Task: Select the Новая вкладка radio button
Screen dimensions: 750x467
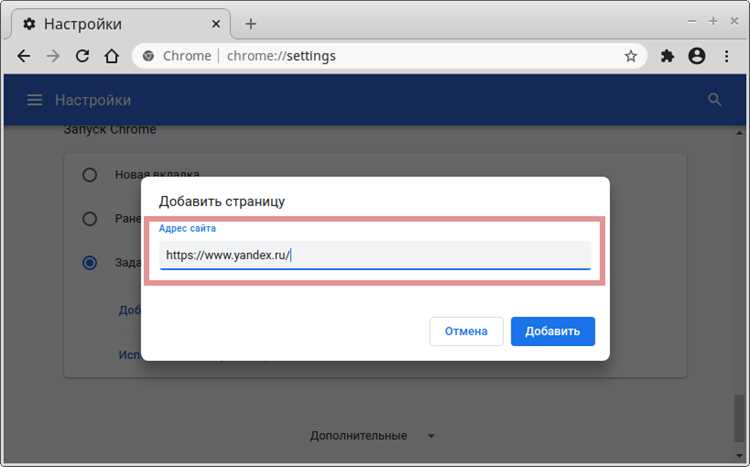Action: pyautogui.click(x=89, y=175)
